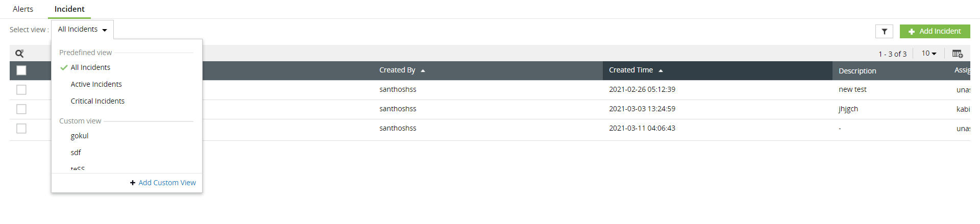
Task: Check the row created 2021-03-03
Action: 21,109
